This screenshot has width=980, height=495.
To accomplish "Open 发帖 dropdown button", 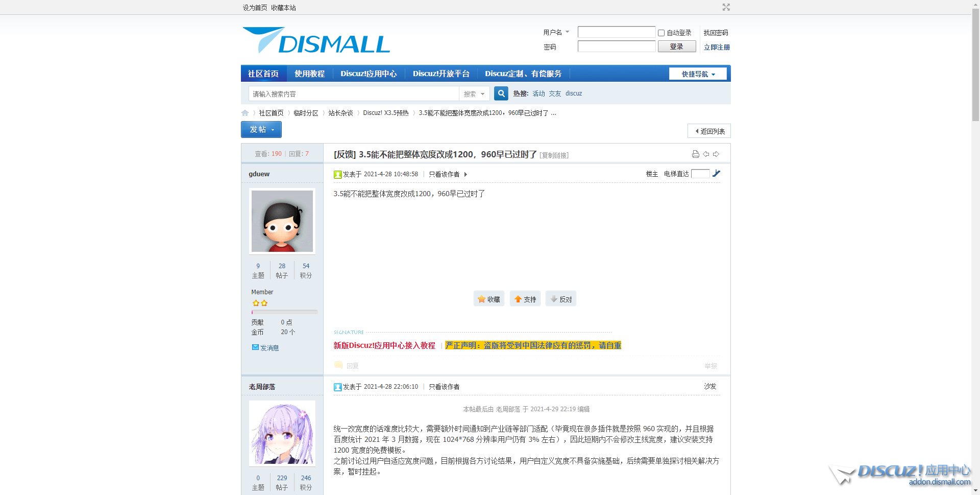I will click(261, 129).
